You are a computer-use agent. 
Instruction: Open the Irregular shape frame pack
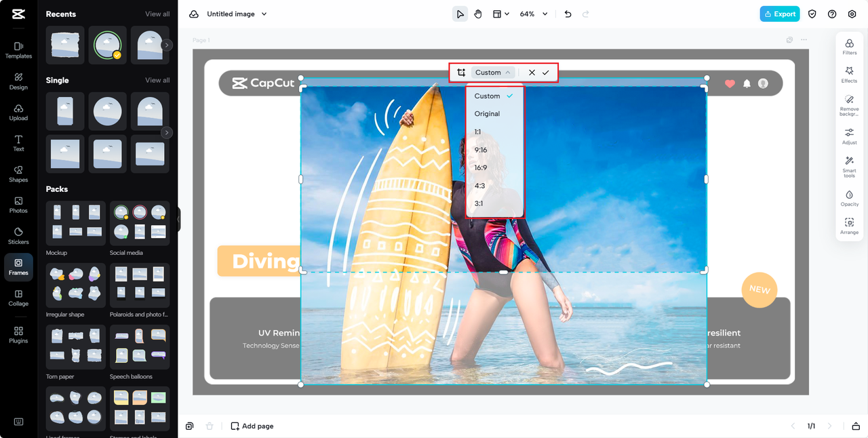(76, 286)
